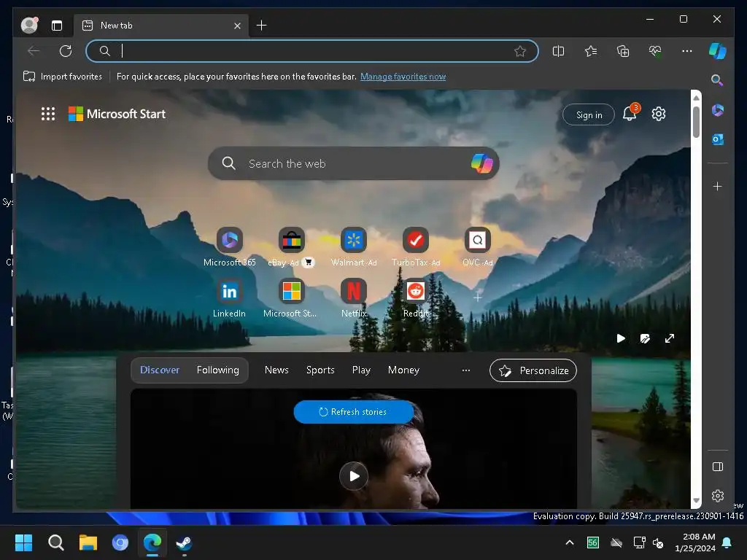Switch to the Discover feed tab
Viewport: 747px width, 560px height.
[160, 370]
